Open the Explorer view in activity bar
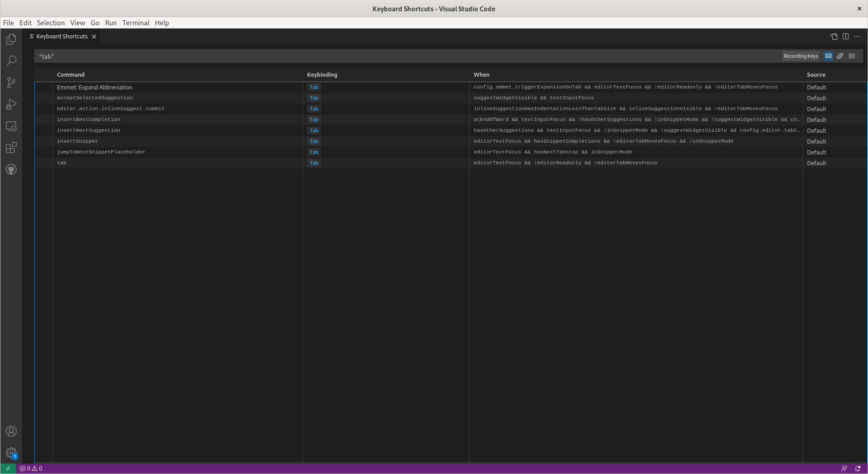Viewport: 868px width, 474px height. click(x=11, y=39)
